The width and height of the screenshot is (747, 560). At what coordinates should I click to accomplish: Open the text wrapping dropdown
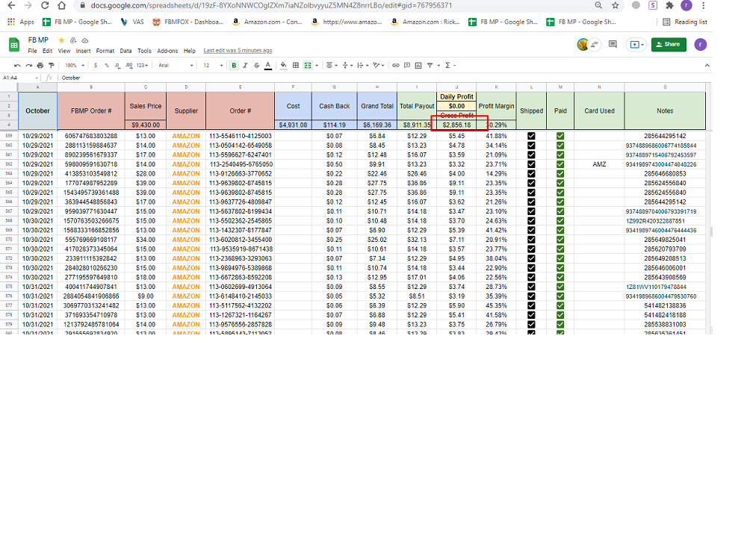pyautogui.click(x=363, y=65)
